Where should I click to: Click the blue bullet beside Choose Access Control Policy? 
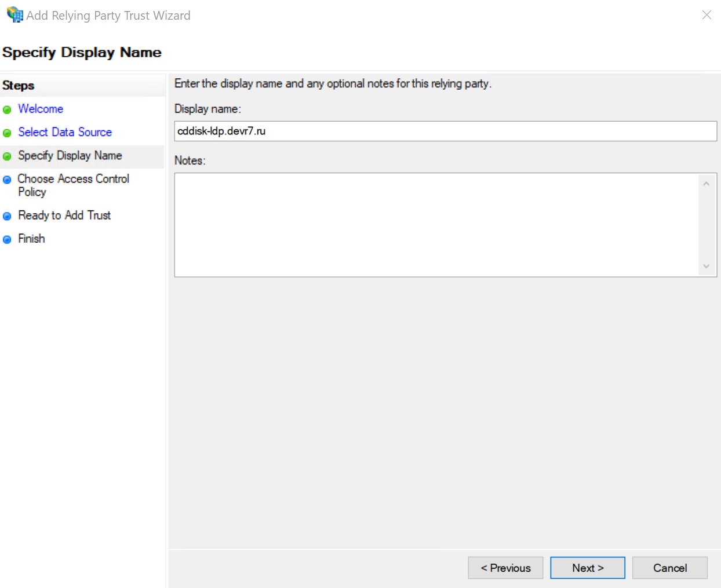pos(7,180)
